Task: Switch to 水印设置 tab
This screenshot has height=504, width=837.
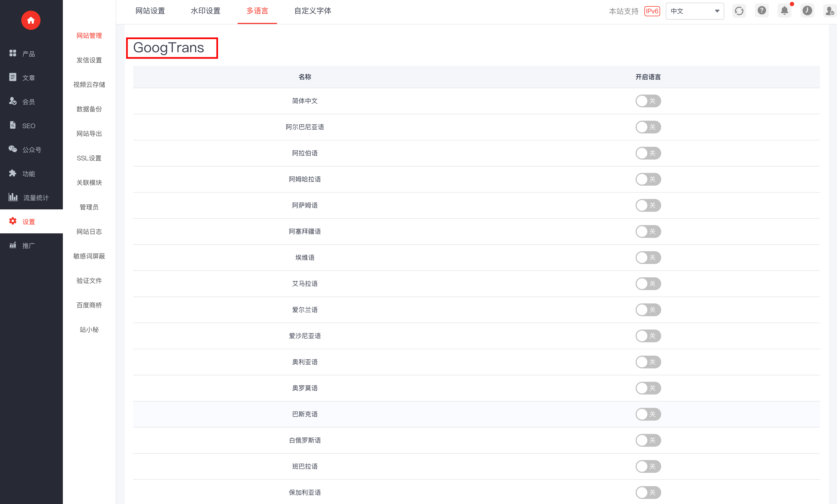Action: click(x=205, y=11)
